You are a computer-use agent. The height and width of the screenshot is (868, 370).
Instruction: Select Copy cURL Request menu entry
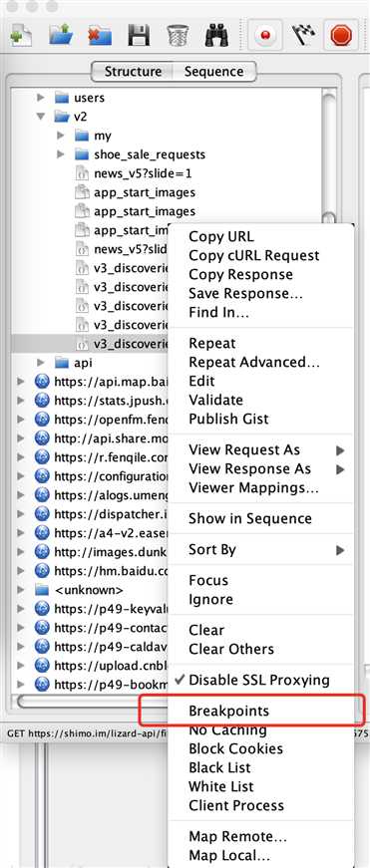253,256
